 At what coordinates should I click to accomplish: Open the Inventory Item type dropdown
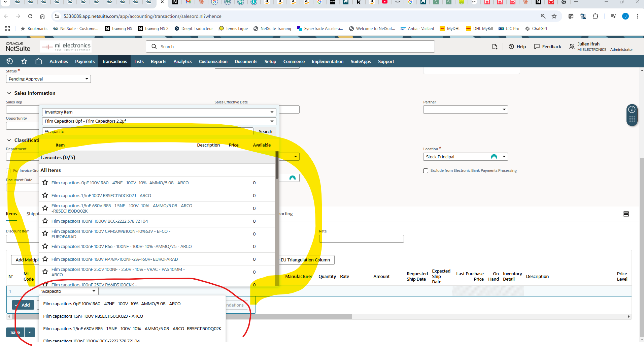(x=159, y=112)
